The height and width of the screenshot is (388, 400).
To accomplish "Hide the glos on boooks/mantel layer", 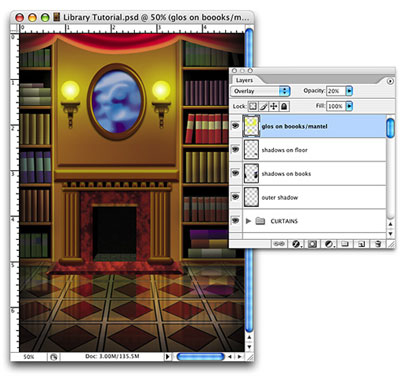I will pyautogui.click(x=236, y=126).
